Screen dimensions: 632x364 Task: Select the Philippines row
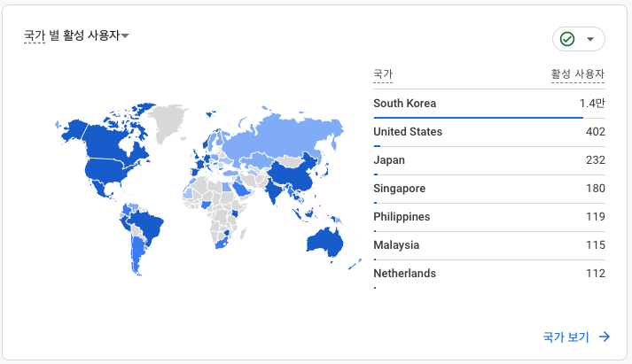coord(489,217)
